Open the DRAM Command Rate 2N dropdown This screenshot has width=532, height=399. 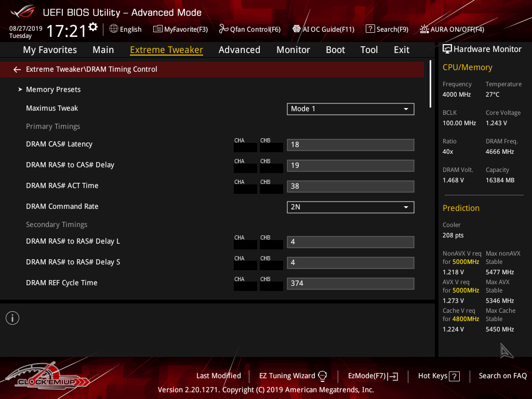click(x=350, y=207)
